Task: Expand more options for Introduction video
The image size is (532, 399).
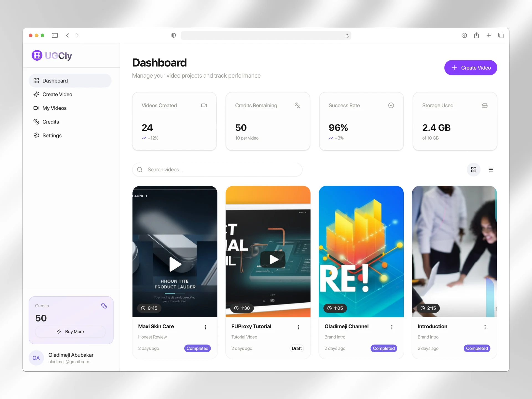Action: (x=485, y=327)
